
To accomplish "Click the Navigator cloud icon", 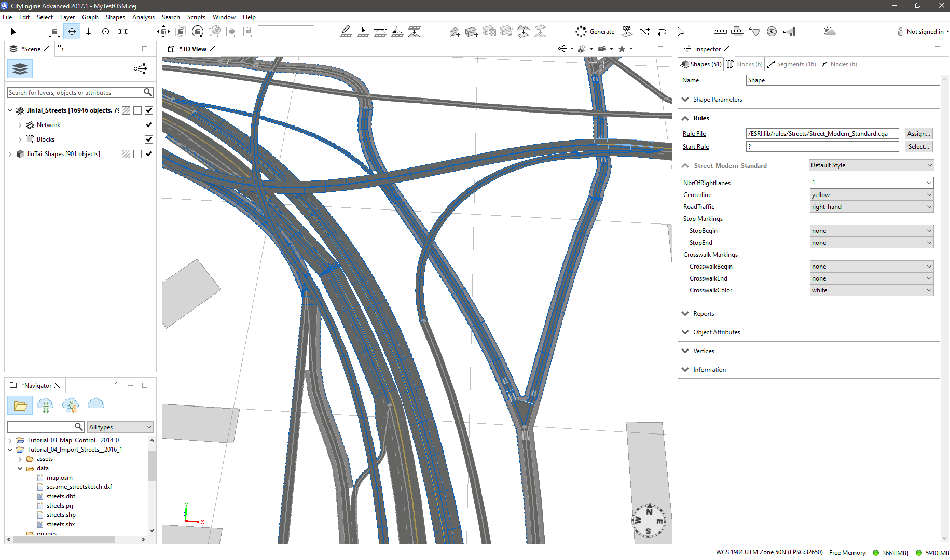I will [96, 403].
